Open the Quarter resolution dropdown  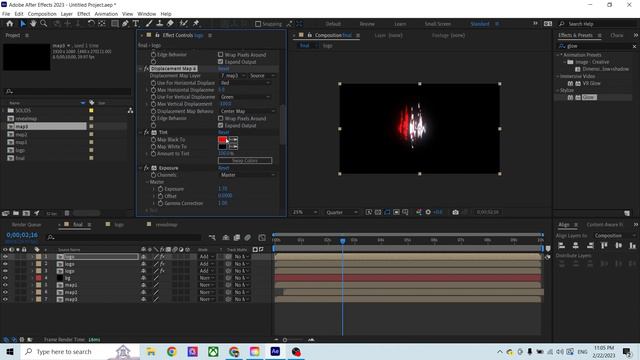click(x=342, y=212)
